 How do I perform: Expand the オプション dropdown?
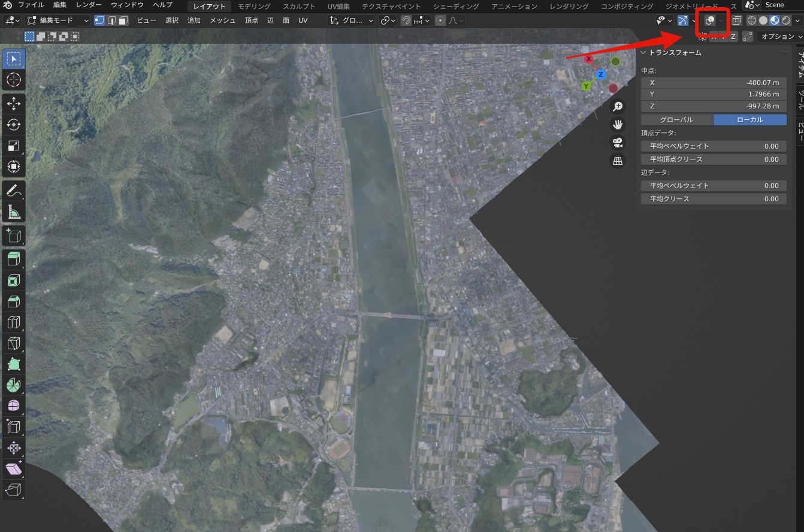click(780, 37)
